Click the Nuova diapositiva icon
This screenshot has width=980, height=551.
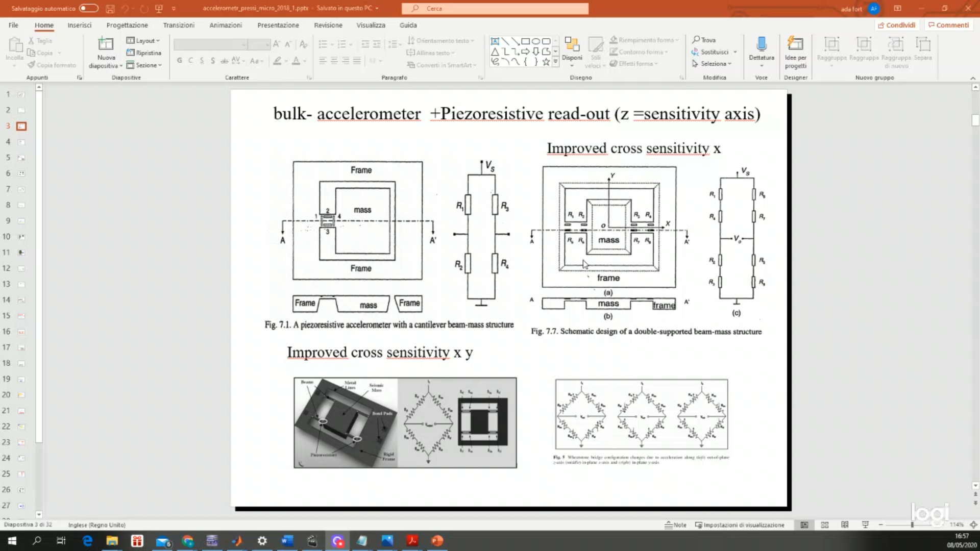coord(106,44)
